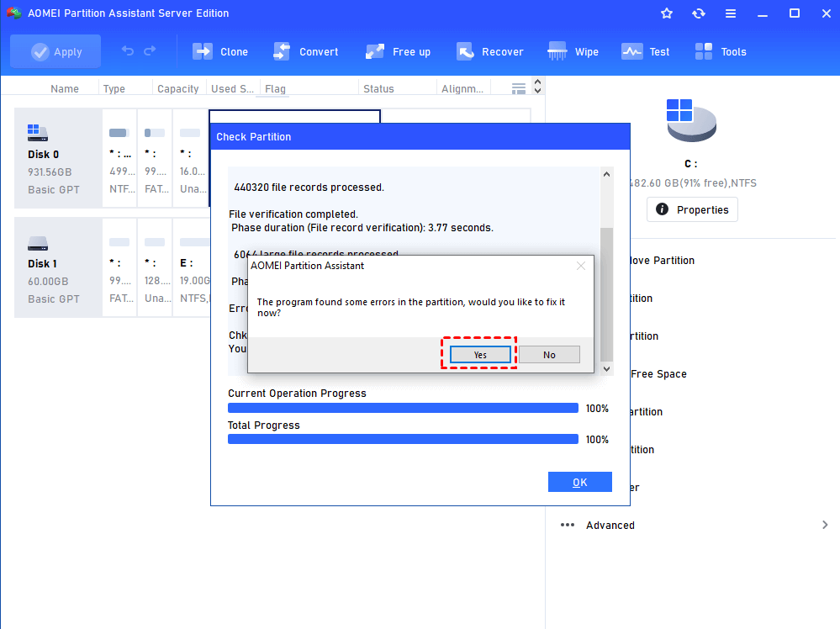This screenshot has width=840, height=629.
Task: Click the Current Operation Progress bar
Action: coord(403,408)
